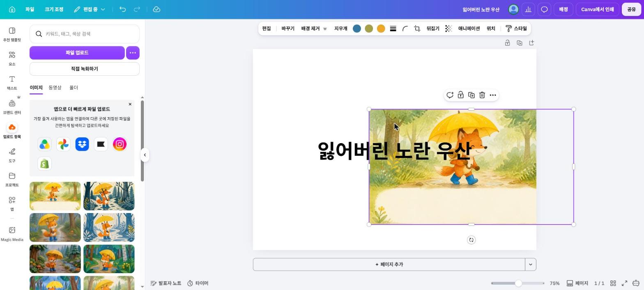Image resolution: width=644 pixels, height=290 pixels.
Task: Duplicate page icon above canvas
Action: coord(520,43)
